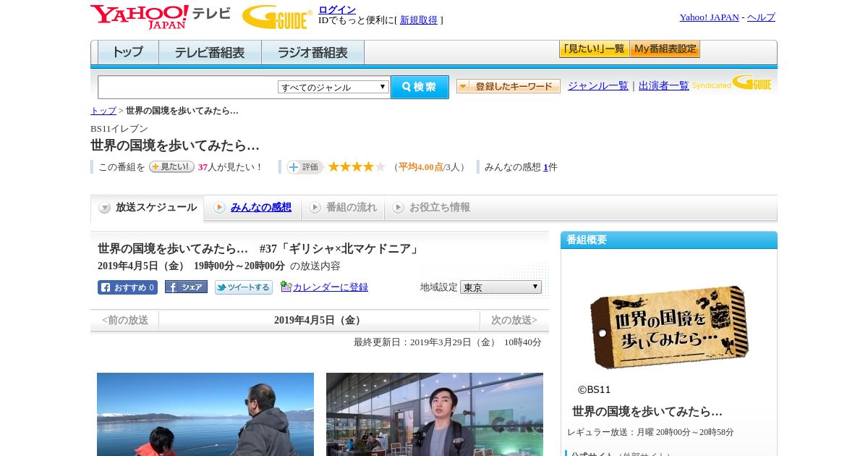The image size is (868, 456).
Task: Switch to the ラジオ番組表 tab
Action: (312, 53)
